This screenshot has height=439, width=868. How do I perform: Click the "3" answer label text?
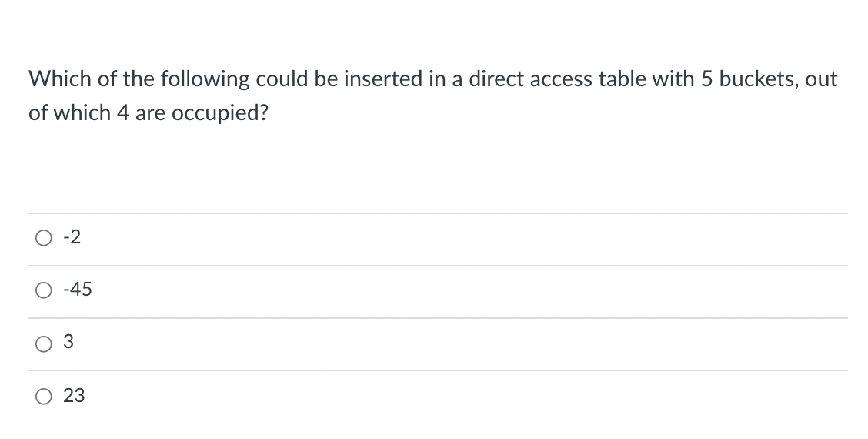click(x=68, y=342)
